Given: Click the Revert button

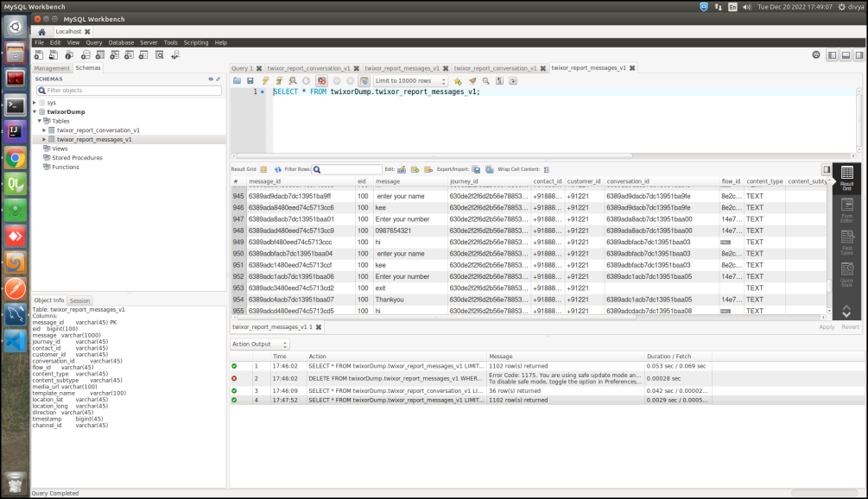Looking at the screenshot, I should (850, 327).
